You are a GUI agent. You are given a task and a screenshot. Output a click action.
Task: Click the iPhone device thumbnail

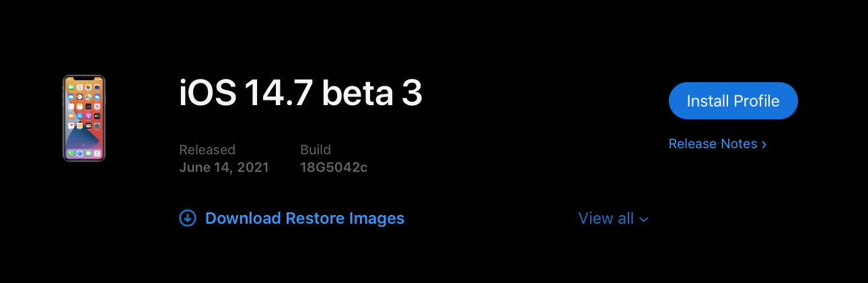[x=84, y=118]
